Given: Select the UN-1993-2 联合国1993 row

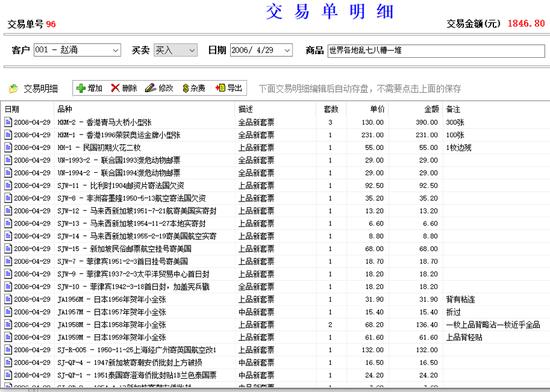Looking at the screenshot, I should pos(275,160).
